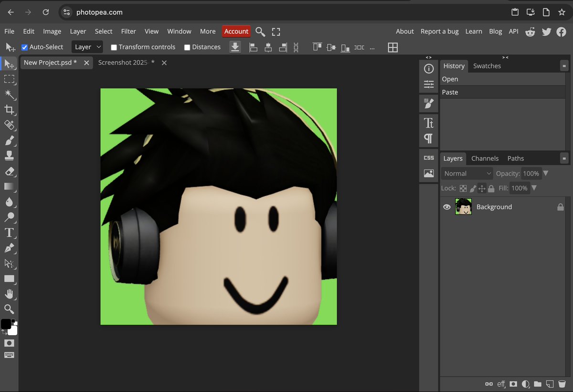Select the Hand tool
The image size is (573, 392).
click(x=9, y=294)
